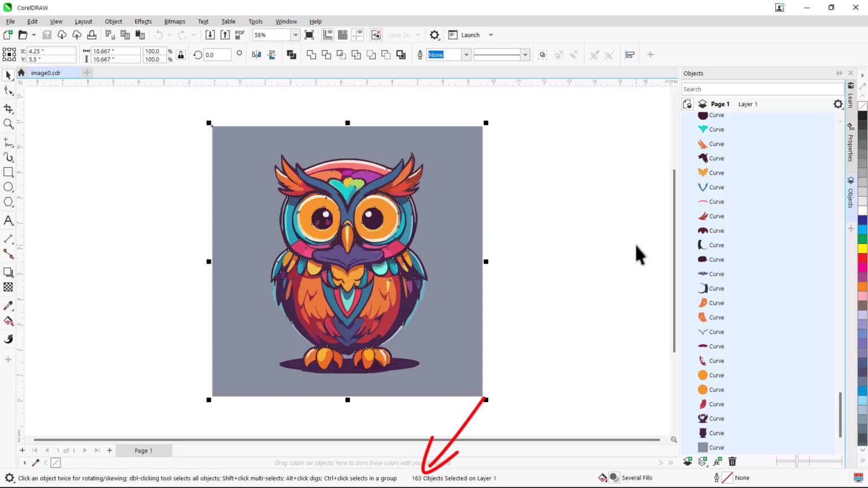This screenshot has width=868, height=488.
Task: Toggle rulers visibility
Action: pyautogui.click(x=327, y=34)
